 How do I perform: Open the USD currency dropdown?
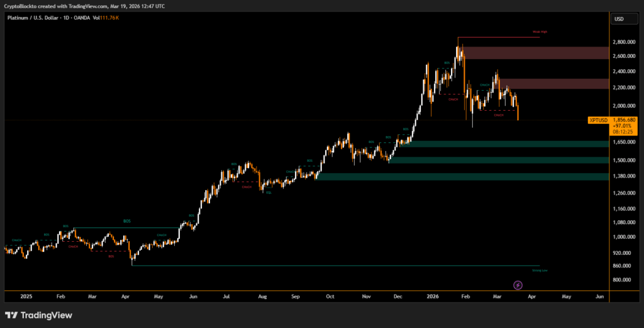click(618, 19)
